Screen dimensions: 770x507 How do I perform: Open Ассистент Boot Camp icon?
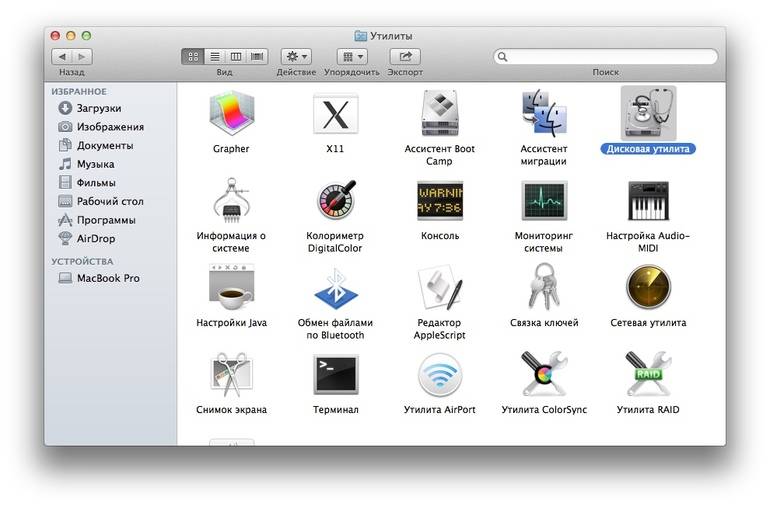(440, 115)
